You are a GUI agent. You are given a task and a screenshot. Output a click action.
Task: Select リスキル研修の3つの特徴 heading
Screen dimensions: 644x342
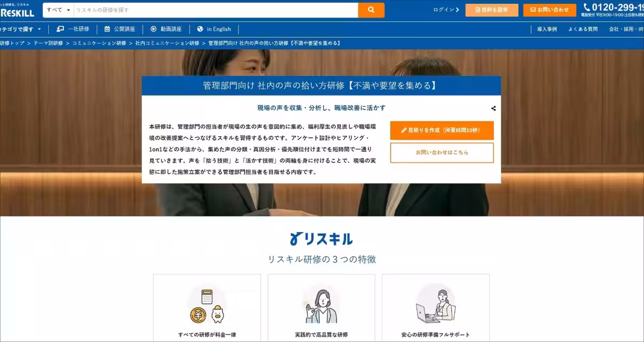pyautogui.click(x=321, y=259)
